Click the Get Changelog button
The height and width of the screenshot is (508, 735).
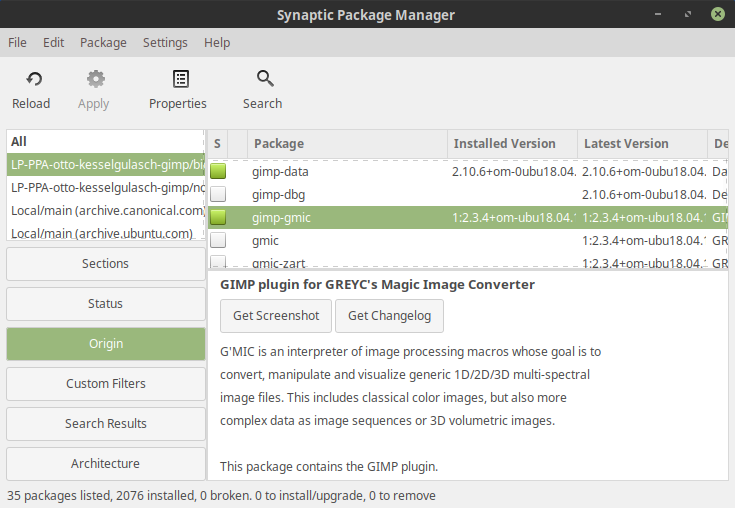(x=390, y=316)
